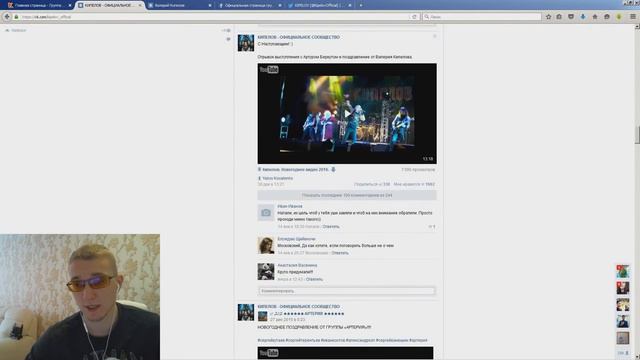
Task: Open the second chat contact avatar in sidebar
Action: coord(622,288)
